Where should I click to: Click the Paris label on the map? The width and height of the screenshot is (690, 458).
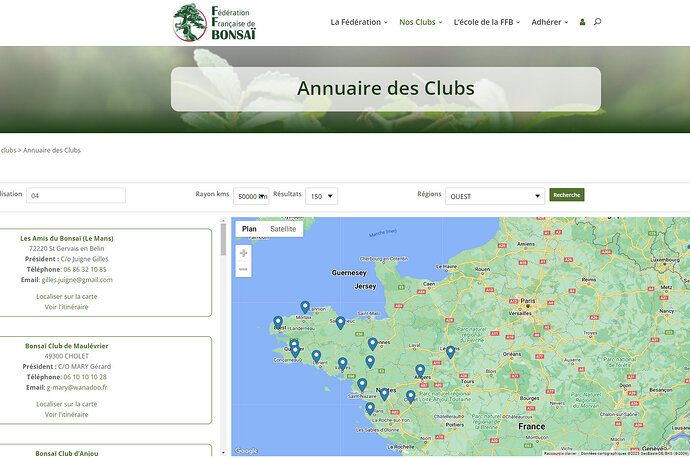click(x=528, y=301)
